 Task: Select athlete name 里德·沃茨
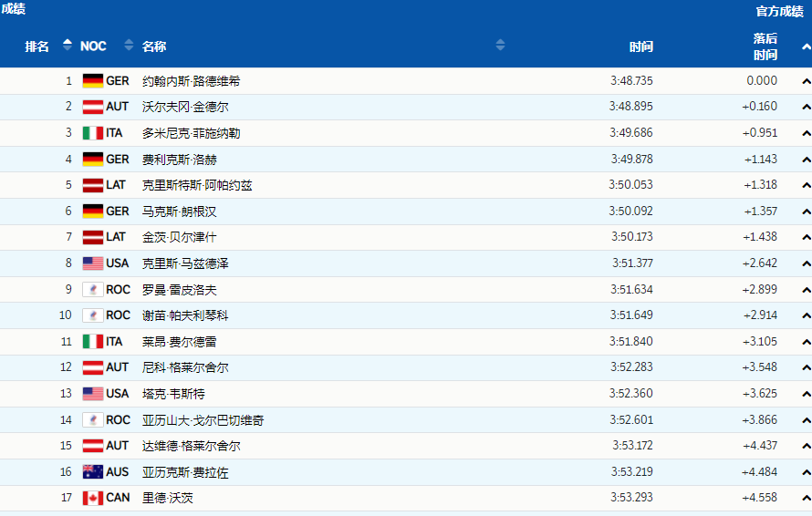pyautogui.click(x=168, y=499)
